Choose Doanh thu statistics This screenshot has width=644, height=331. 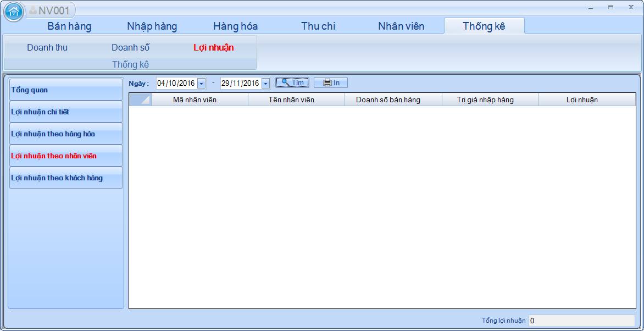[47, 47]
